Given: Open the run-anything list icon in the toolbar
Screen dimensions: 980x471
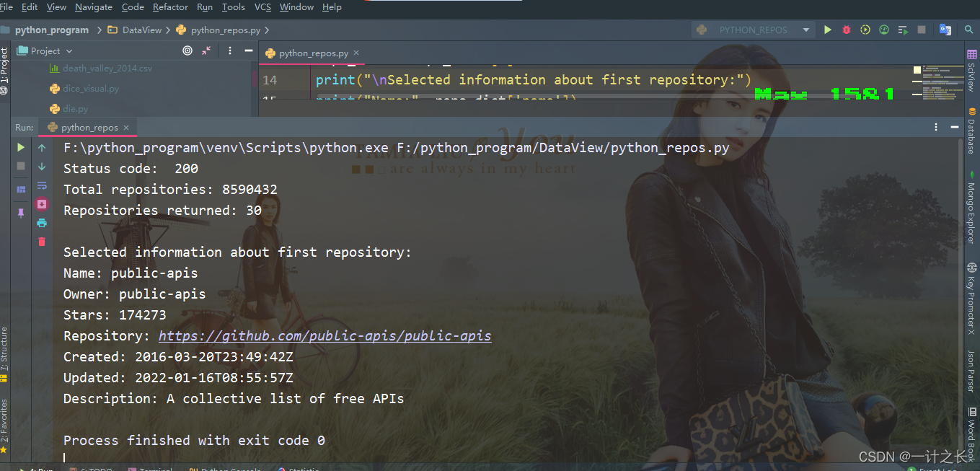Looking at the screenshot, I should click(903, 30).
